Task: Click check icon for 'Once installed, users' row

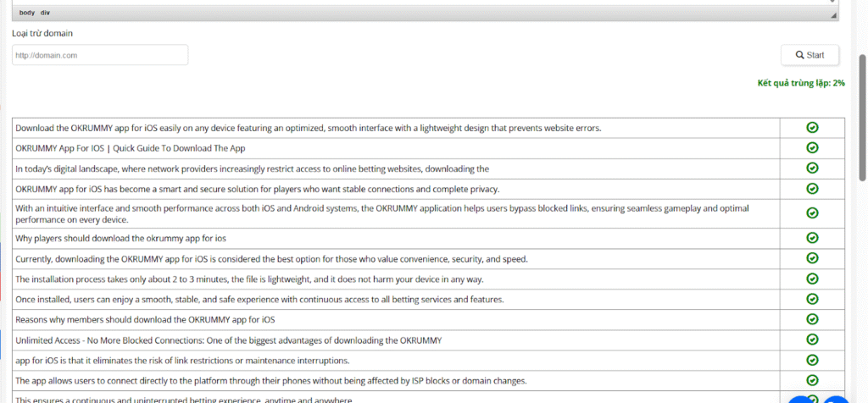Action: (x=811, y=299)
